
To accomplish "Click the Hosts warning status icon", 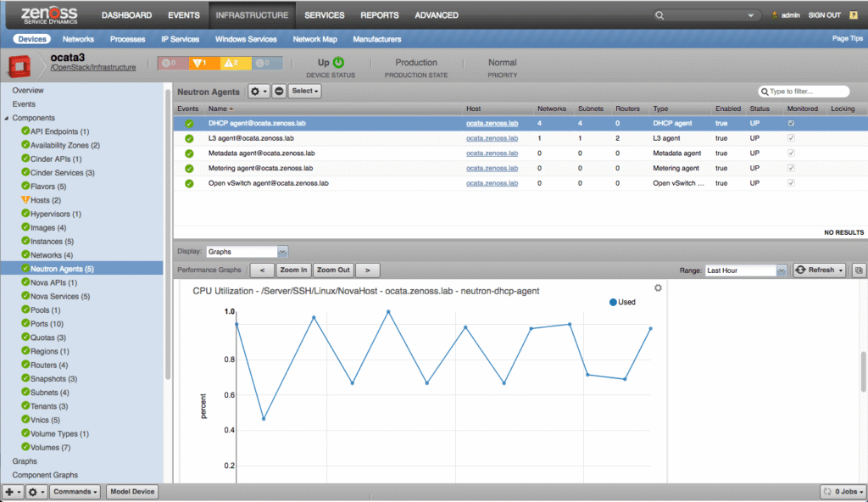I will [25, 200].
